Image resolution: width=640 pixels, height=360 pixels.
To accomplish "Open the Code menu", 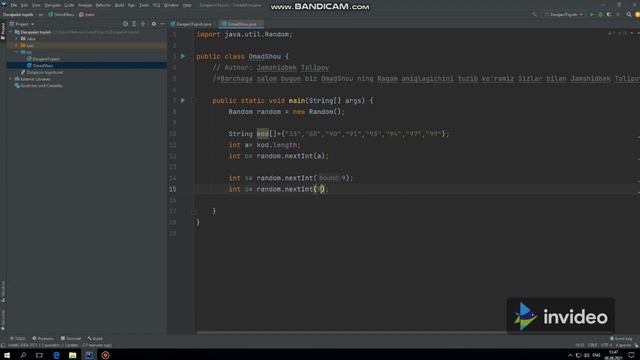I will 69,5.
